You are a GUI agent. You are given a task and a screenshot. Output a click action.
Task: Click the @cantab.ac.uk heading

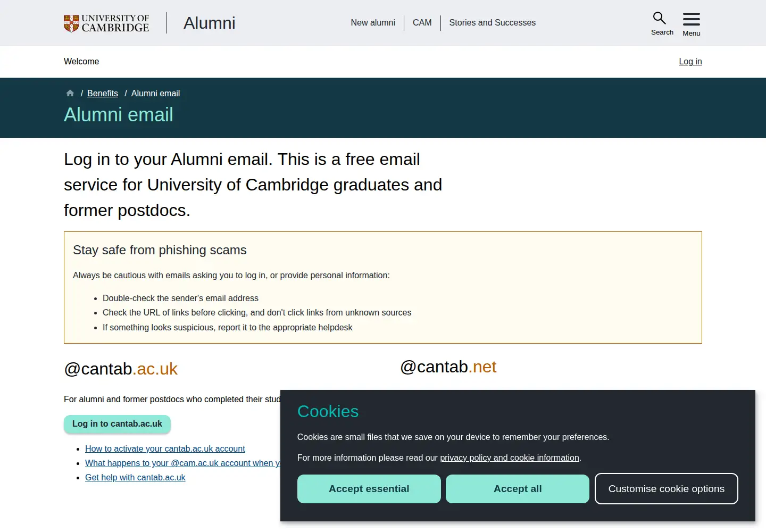(x=121, y=369)
